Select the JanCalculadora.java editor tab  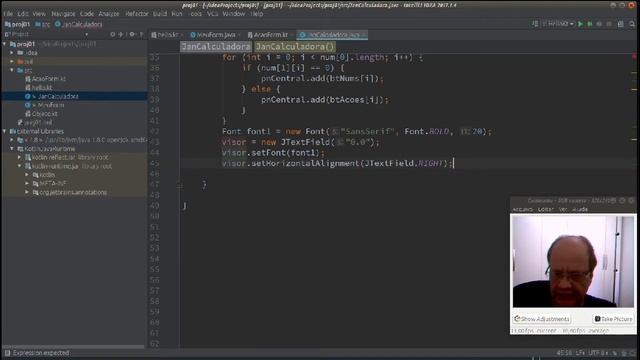[x=333, y=35]
